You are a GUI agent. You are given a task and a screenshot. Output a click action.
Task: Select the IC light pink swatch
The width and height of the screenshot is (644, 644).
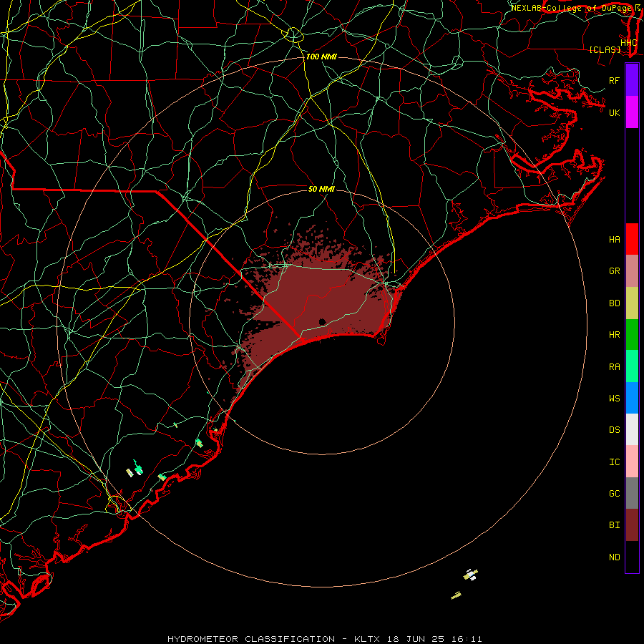pyautogui.click(x=632, y=462)
